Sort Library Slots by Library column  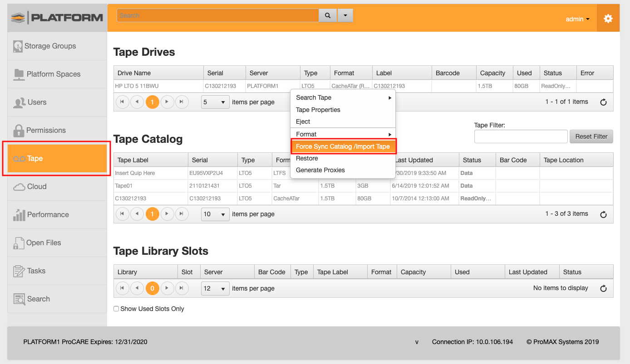pyautogui.click(x=146, y=272)
